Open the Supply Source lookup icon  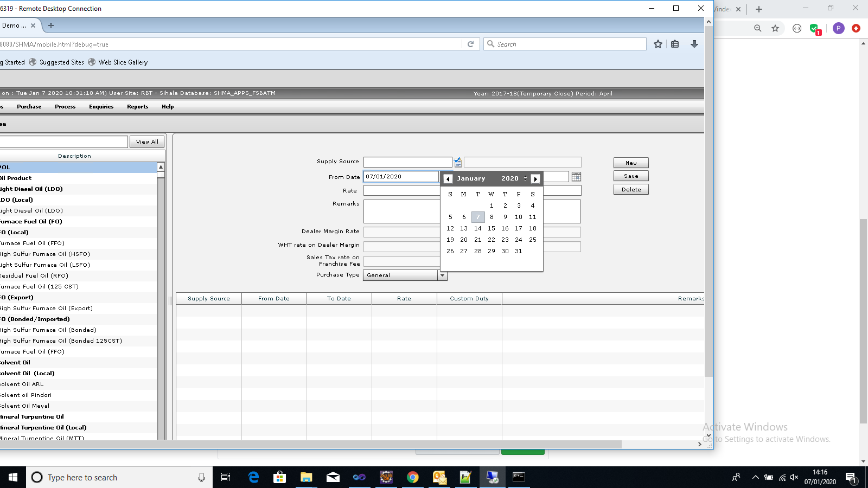(x=458, y=162)
